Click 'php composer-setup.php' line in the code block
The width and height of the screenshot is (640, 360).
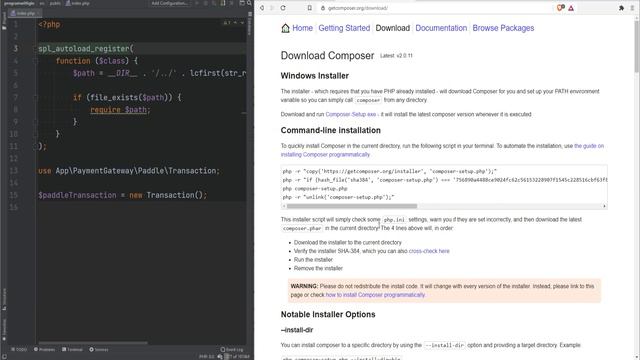(x=315, y=189)
